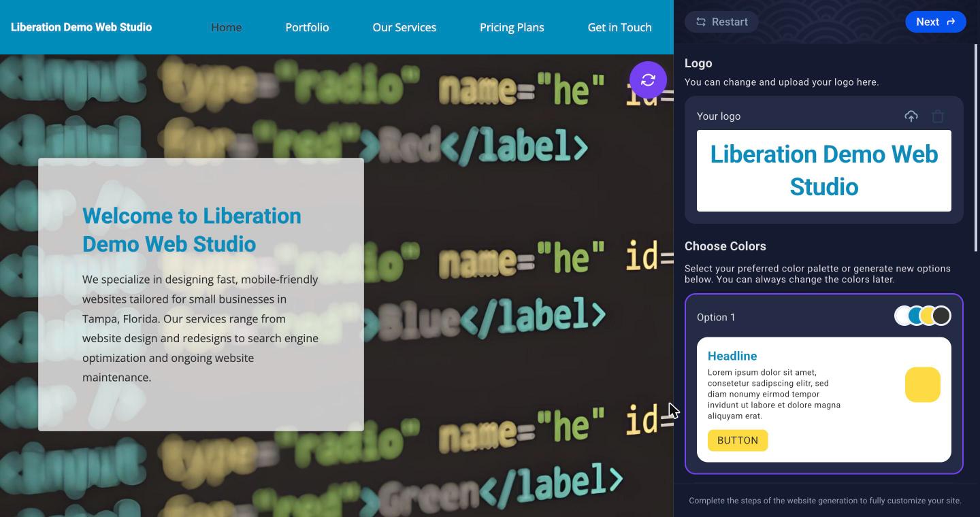
Task: Open Our Services in the navigation
Action: [404, 27]
